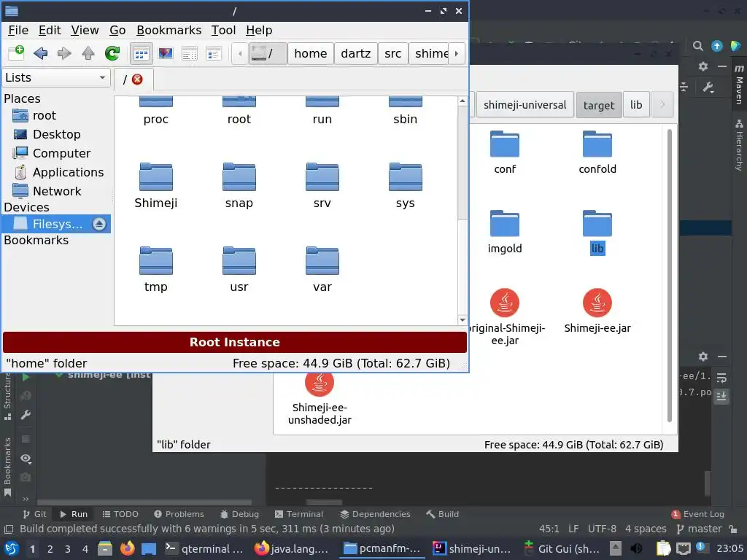
Task: Open the Lists side pane dropdown
Action: [x=56, y=77]
